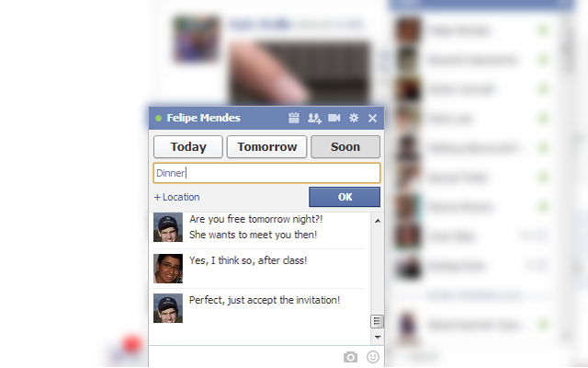Select the Tomorrow date option
Screen dimensions: 588x368
[267, 147]
